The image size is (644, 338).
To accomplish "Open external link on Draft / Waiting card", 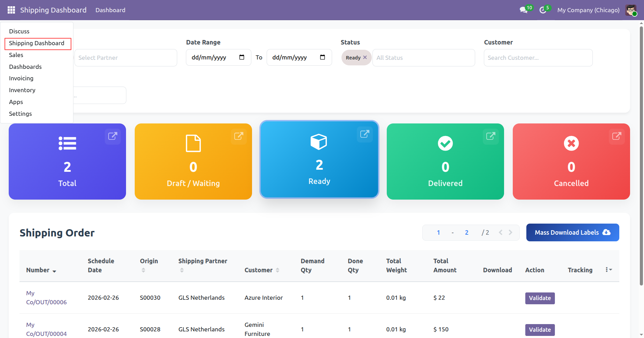I will pyautogui.click(x=238, y=136).
